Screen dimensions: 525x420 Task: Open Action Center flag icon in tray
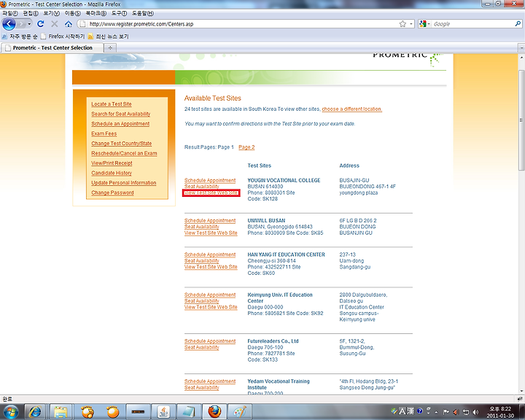point(446,412)
